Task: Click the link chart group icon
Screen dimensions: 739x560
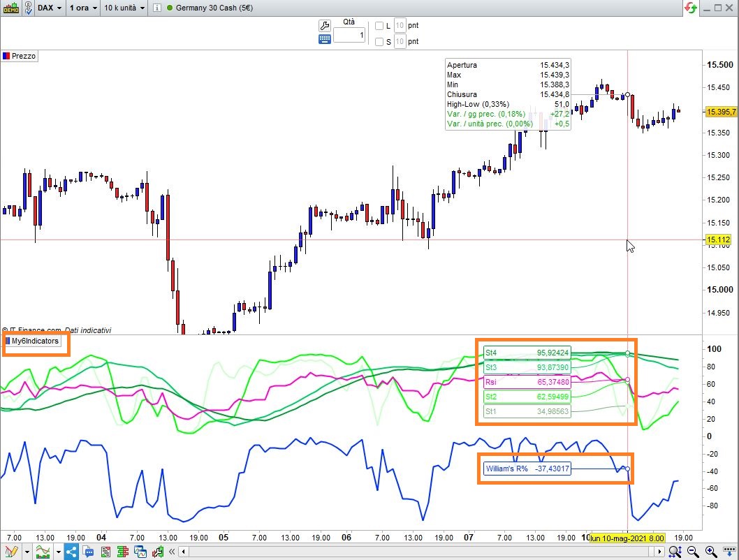Action: (28, 8)
